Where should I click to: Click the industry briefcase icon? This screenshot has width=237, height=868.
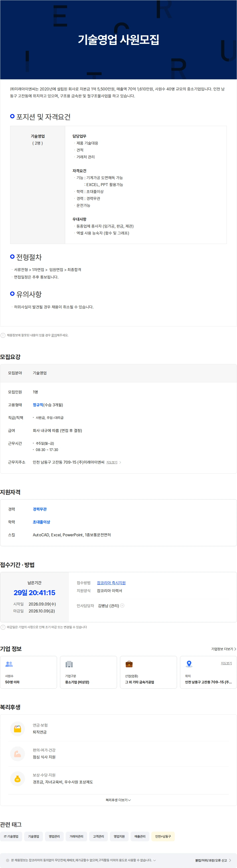129,664
